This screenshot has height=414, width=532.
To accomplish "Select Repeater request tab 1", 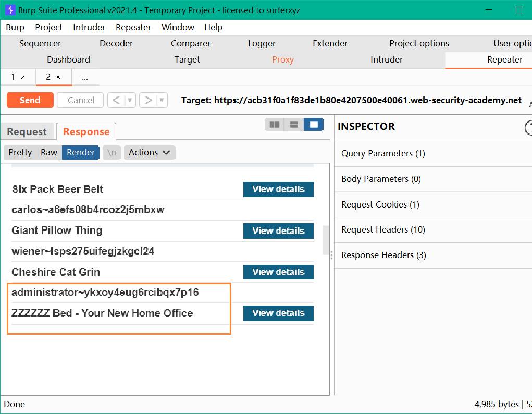I will [x=13, y=77].
